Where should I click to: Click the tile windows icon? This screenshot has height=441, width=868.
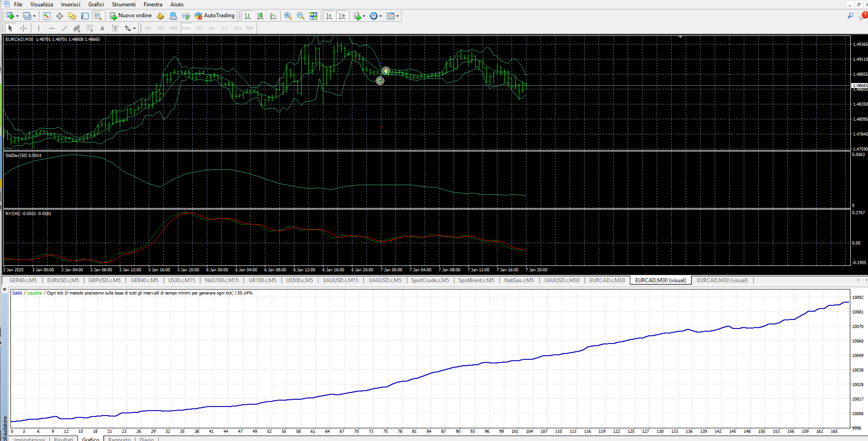point(313,16)
